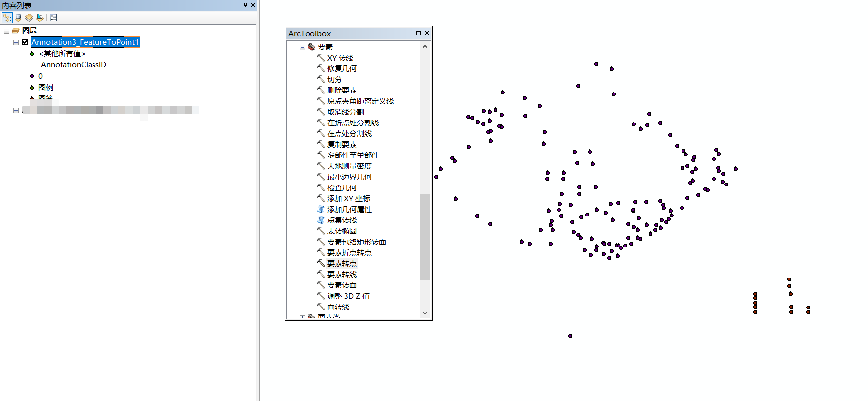868x401 pixels.
Task: Select the 检查几何 tool
Action: click(341, 188)
